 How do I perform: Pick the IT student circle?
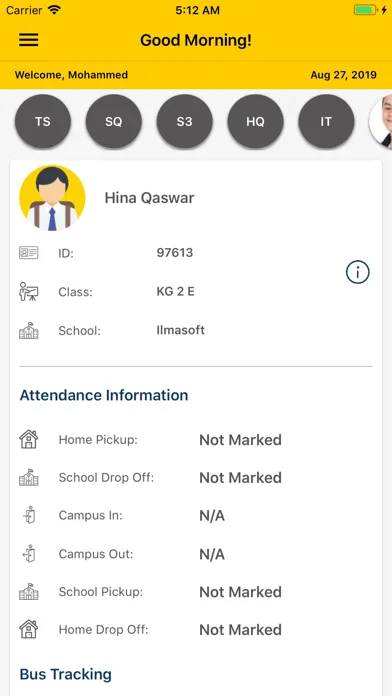[x=326, y=121]
